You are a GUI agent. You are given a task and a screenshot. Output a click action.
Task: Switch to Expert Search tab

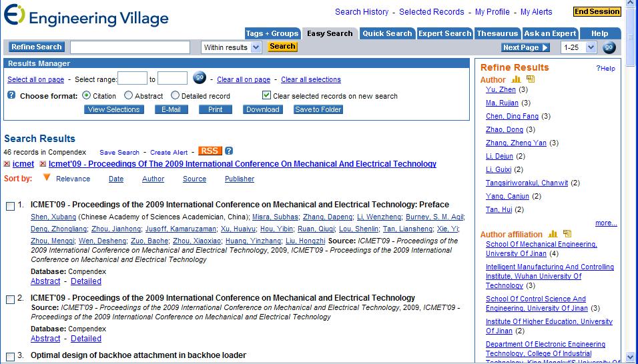click(444, 34)
